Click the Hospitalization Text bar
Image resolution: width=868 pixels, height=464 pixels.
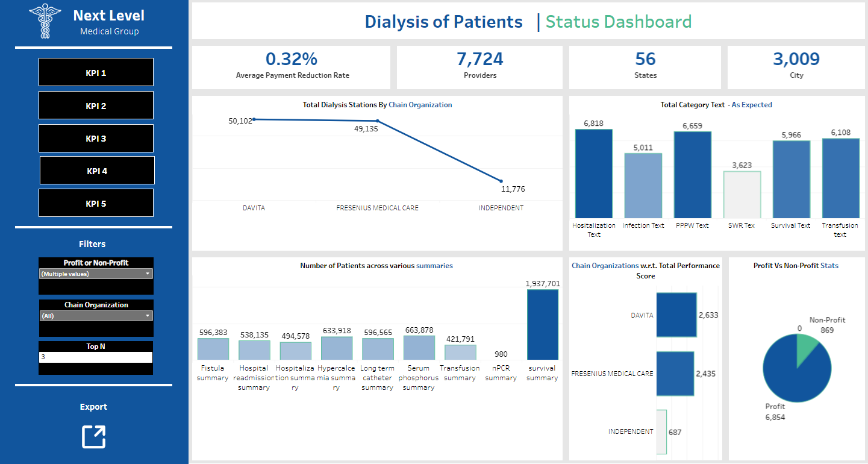tap(594, 174)
